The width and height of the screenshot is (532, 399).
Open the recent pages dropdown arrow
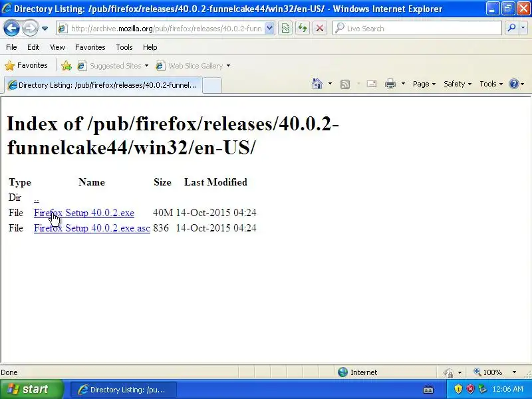(45, 29)
